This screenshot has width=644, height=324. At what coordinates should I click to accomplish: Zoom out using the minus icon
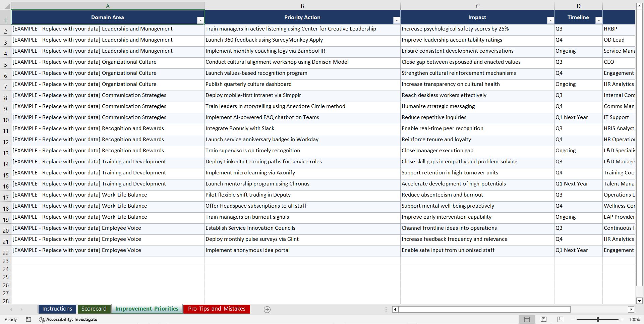(x=573, y=319)
